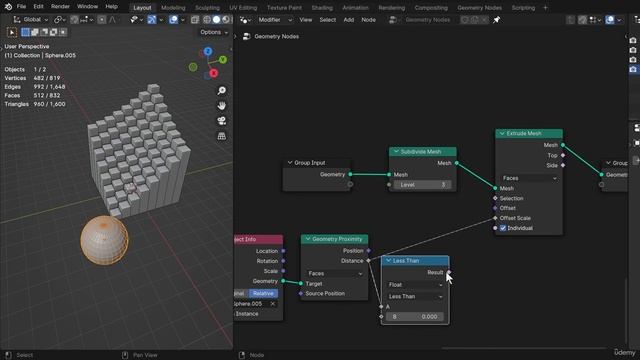The image size is (640, 360).
Task: Switch to the Modeling workspace tab
Action: pyautogui.click(x=173, y=8)
